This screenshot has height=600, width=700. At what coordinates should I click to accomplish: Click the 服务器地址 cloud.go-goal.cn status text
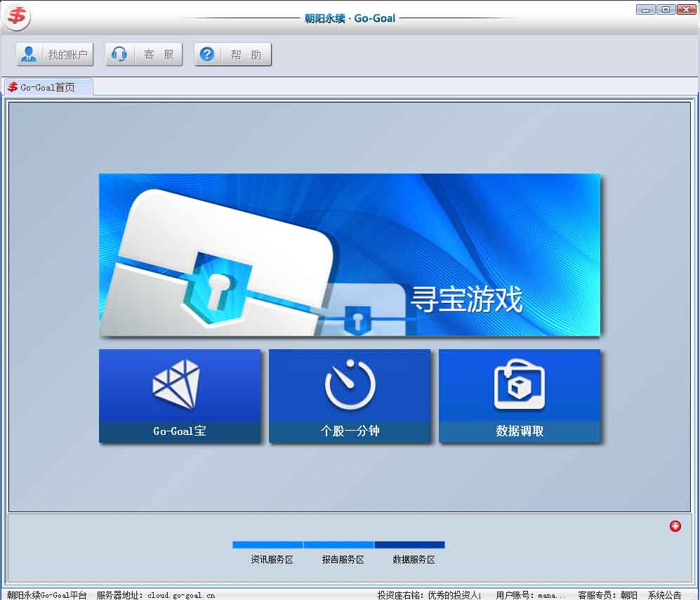pyautogui.click(x=155, y=594)
